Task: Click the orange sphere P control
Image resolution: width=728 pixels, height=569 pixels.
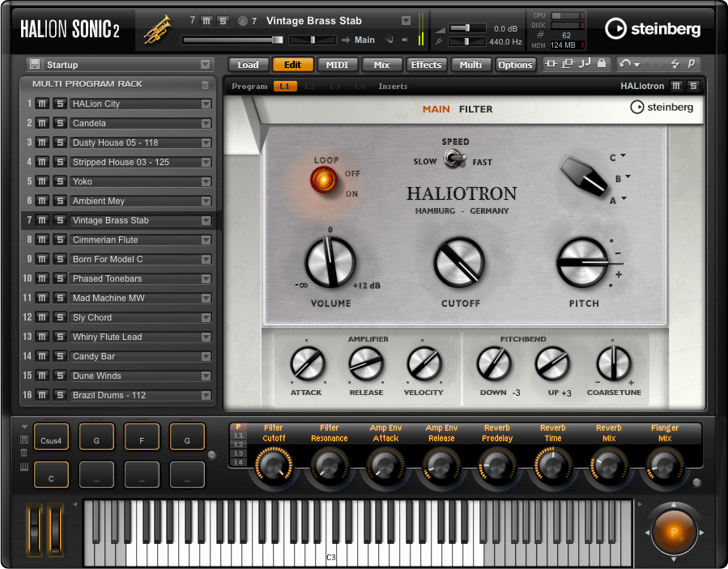Action: click(x=674, y=532)
